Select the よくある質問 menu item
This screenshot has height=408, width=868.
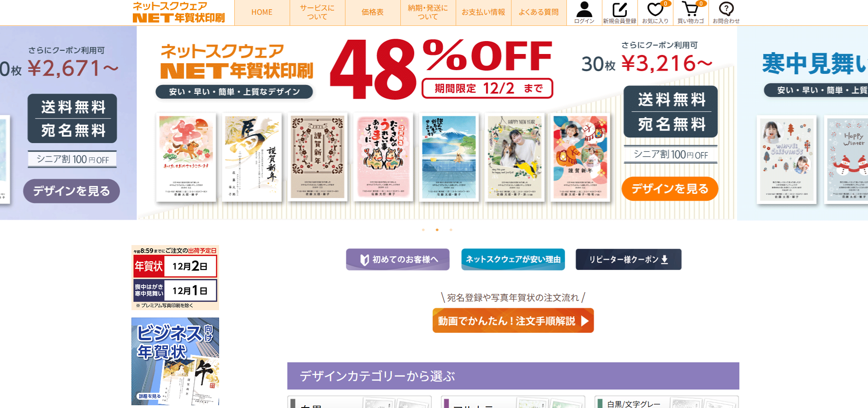pos(539,12)
